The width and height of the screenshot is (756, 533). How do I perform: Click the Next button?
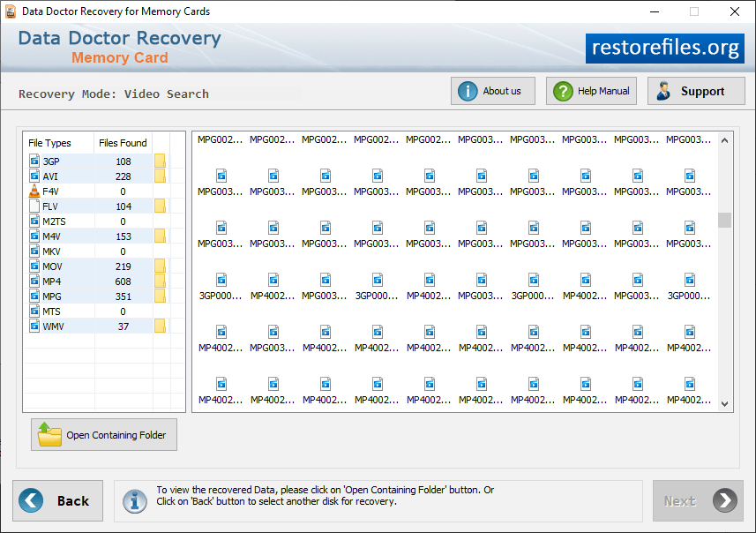click(698, 500)
